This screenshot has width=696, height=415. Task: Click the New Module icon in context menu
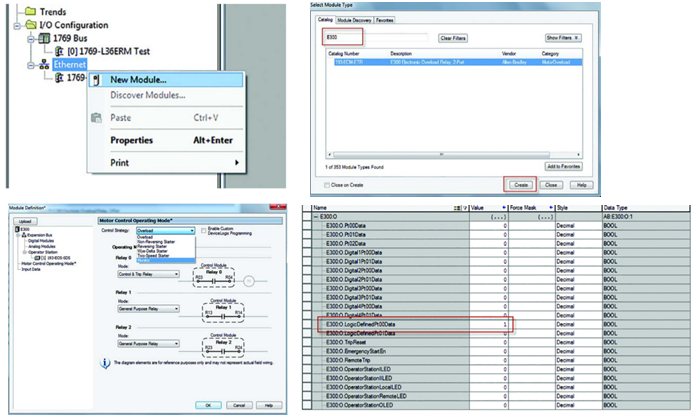click(x=96, y=80)
